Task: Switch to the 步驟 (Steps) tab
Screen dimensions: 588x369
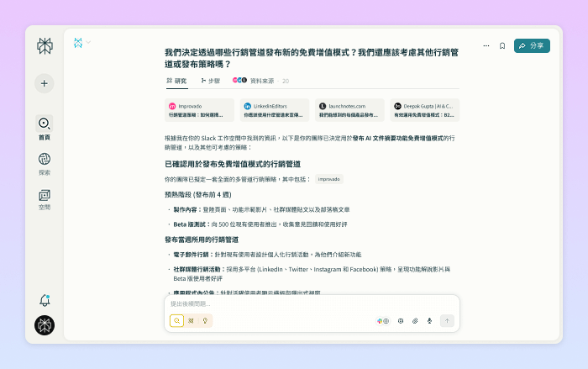Action: point(210,81)
